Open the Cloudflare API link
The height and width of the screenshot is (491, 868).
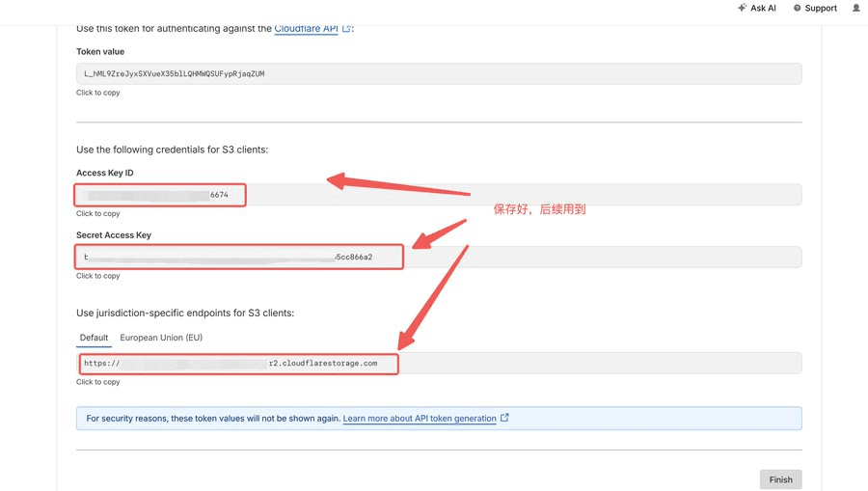click(306, 29)
